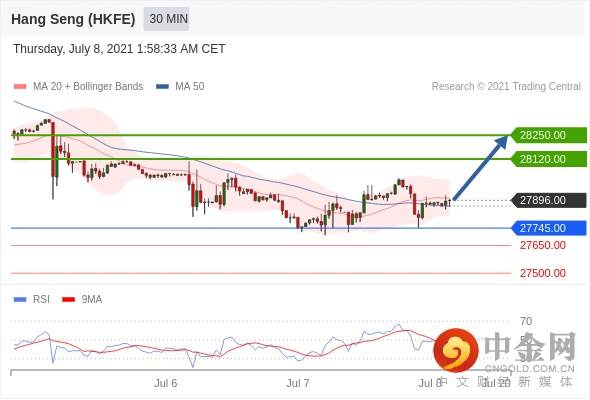590x400 pixels.
Task: Click the 27745.00 pivot price tag
Action: point(549,228)
